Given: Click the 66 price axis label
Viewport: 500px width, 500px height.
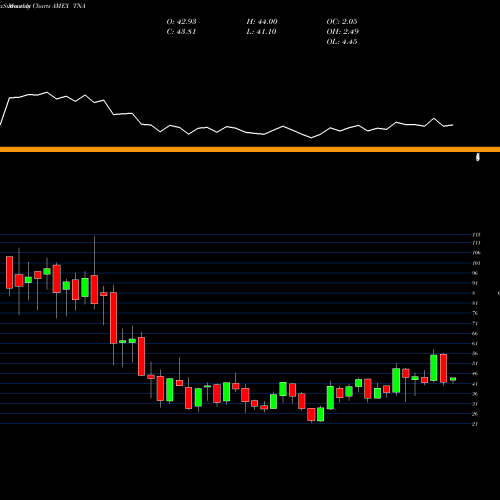Looking at the screenshot, I should [x=475, y=333].
